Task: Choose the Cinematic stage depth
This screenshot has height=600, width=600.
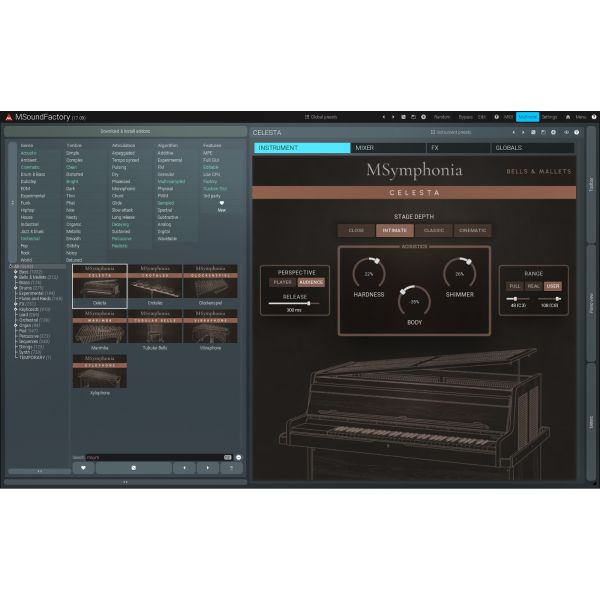Action: [473, 230]
